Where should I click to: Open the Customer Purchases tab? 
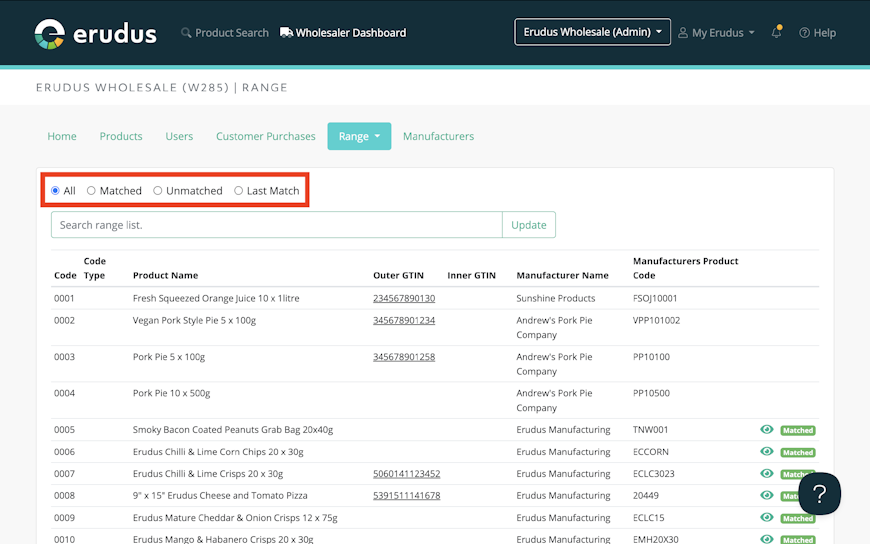point(266,136)
